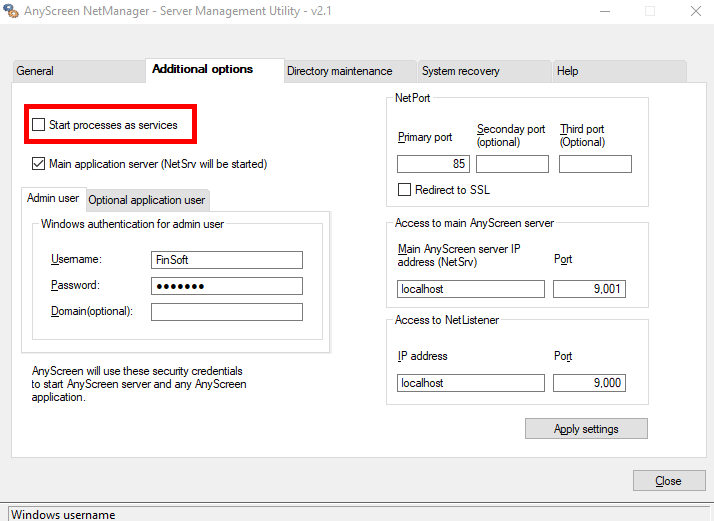Click the Username field containing FinSoft
Screen dimensions: 714x521
coord(226,260)
